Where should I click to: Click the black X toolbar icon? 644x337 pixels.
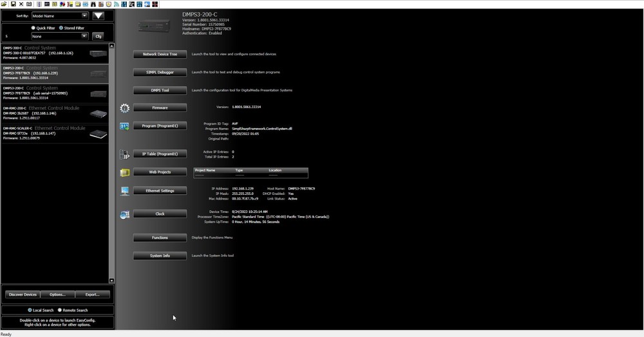[21, 4]
